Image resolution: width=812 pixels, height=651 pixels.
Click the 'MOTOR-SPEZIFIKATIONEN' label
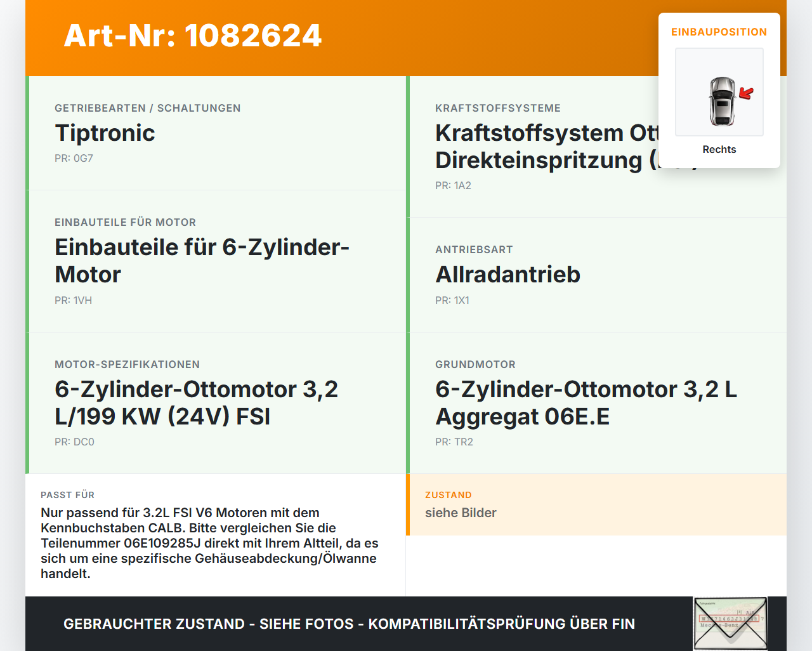(x=128, y=364)
